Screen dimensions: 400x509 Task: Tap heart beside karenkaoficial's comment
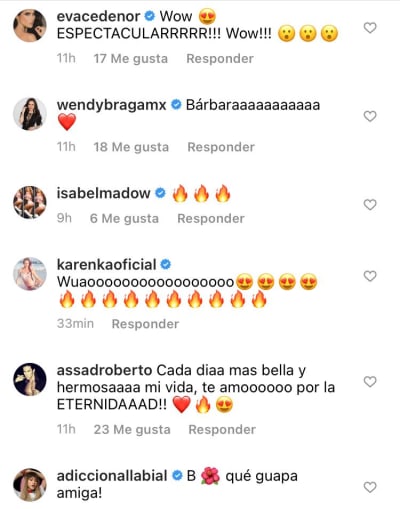(x=370, y=276)
